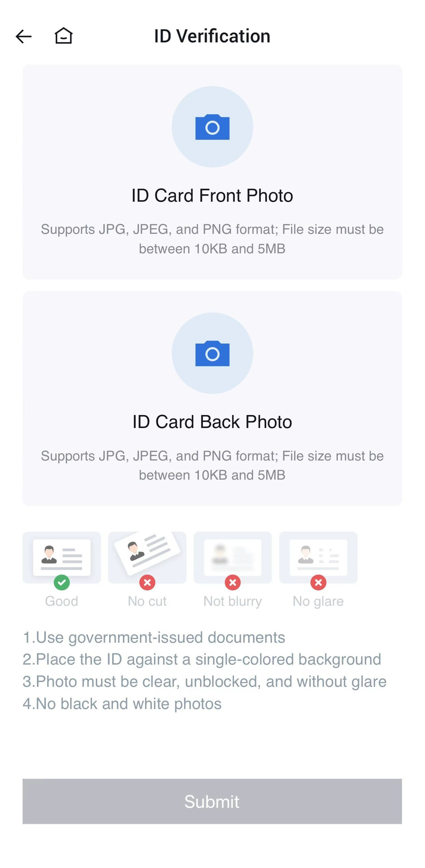Tap the 'No black and white photos' instruction

click(x=122, y=704)
